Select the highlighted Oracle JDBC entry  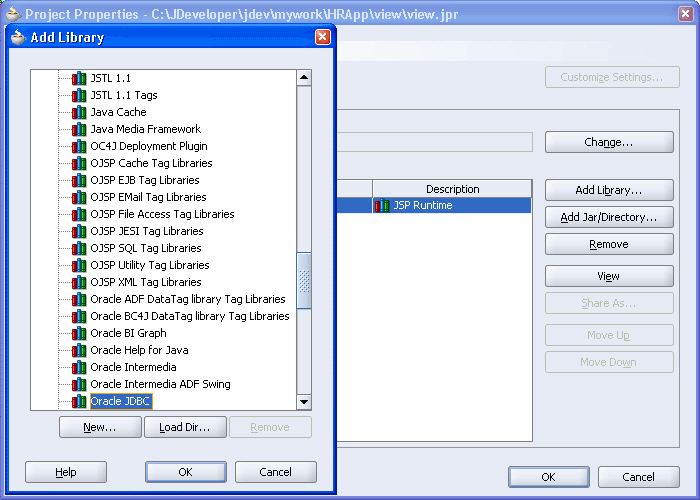(121, 401)
